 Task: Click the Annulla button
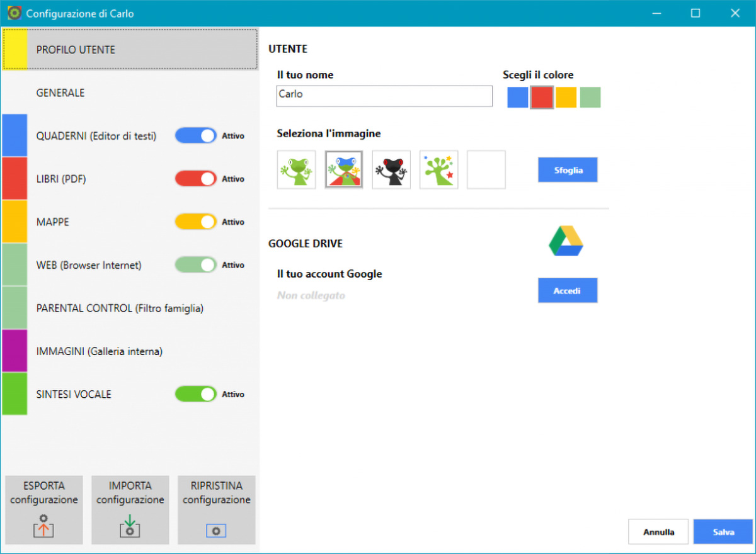pos(658,532)
